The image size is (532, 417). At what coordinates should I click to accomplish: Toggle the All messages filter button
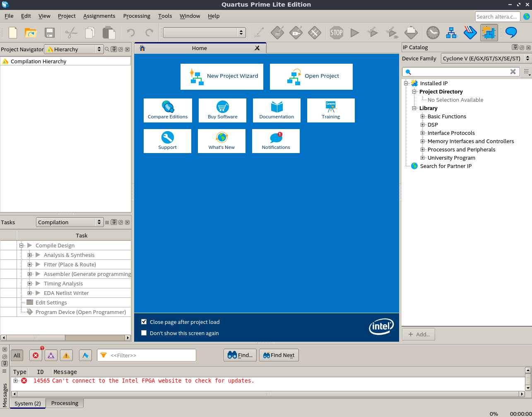click(17, 355)
